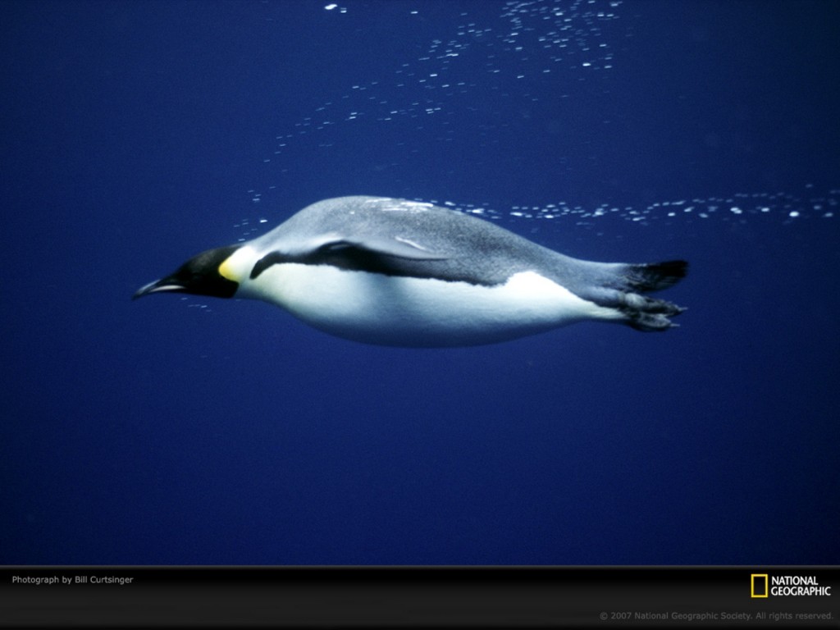This screenshot has width=840, height=630.
Task: Click the empty blue water below the penguin
Action: pos(410,451)
